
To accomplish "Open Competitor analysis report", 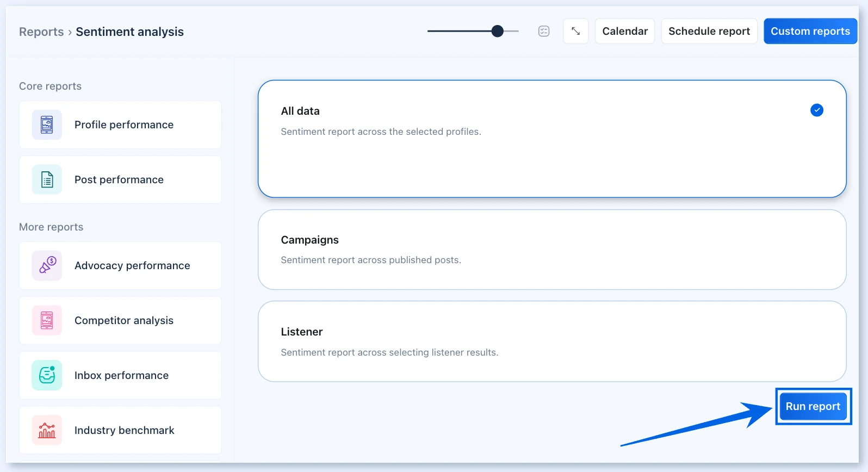I will tap(120, 320).
